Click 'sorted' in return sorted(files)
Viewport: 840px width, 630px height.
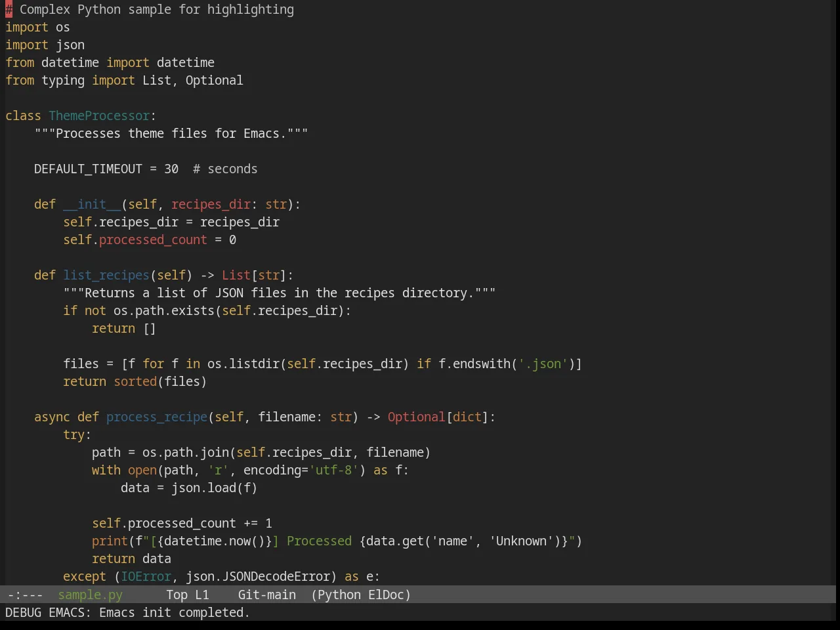click(x=135, y=381)
